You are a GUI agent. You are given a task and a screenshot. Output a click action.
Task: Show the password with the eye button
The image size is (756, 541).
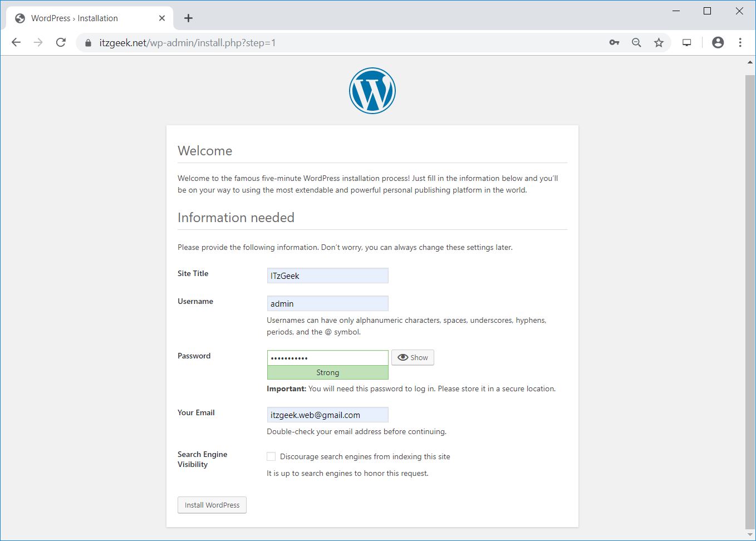tap(413, 357)
